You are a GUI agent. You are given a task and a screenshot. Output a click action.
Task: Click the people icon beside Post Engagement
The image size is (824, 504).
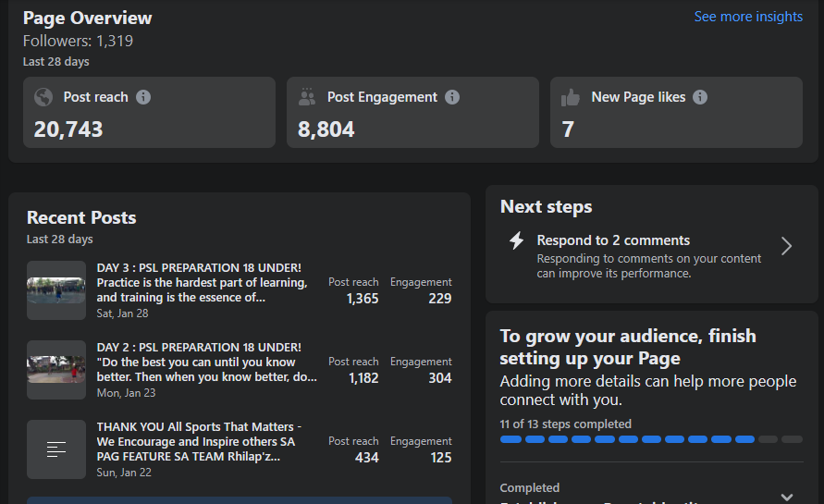tap(307, 97)
